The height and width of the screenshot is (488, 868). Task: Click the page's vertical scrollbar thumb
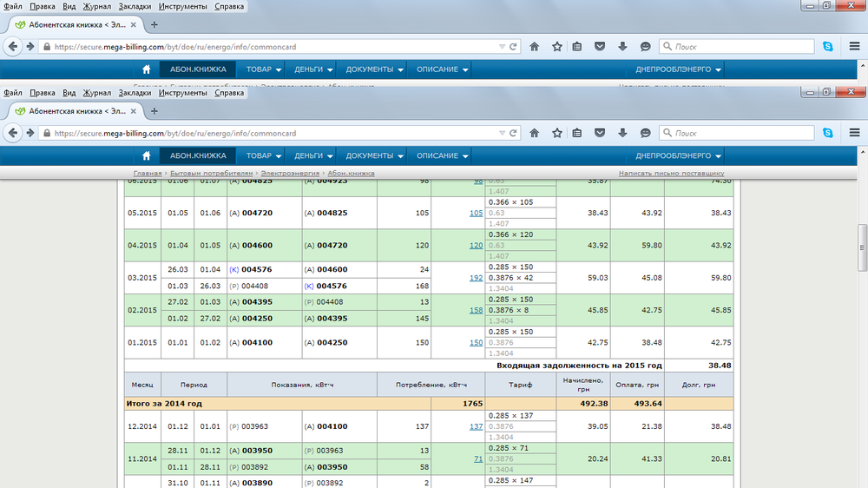coord(862,247)
